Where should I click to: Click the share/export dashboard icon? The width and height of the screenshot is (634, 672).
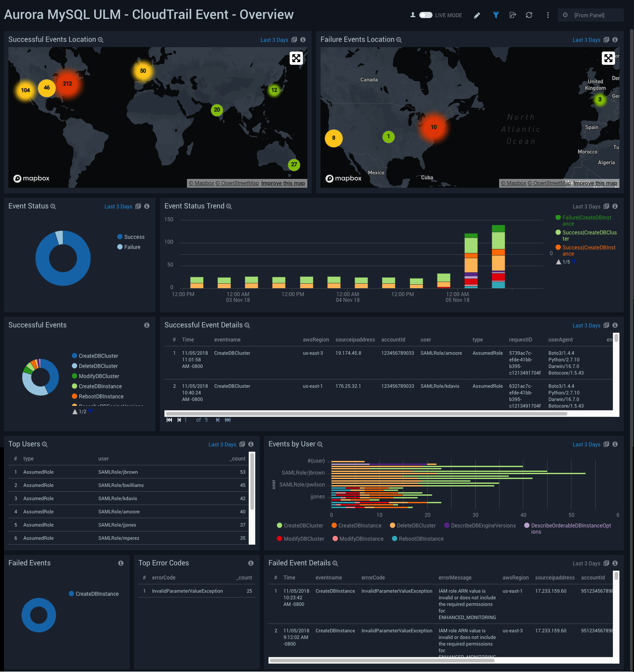click(512, 15)
